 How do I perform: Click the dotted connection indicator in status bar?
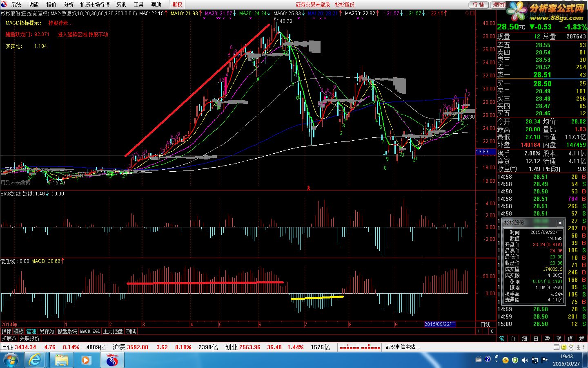click(x=360, y=347)
